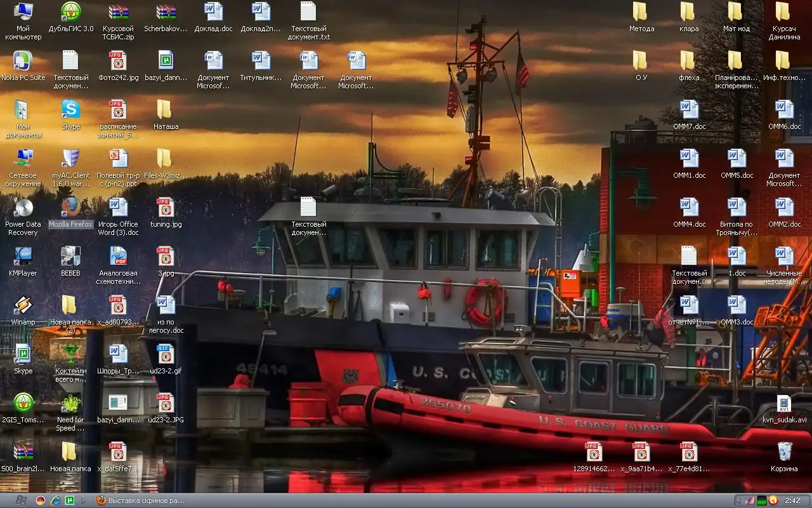Click the KMPlayer shortcut icon
Viewport: 812px width, 508px height.
tap(23, 257)
